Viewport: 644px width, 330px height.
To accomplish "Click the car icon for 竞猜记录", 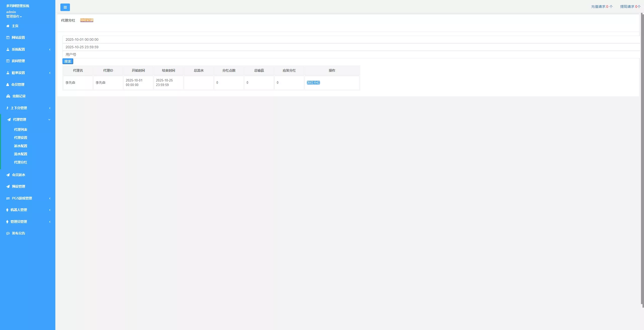I will [x=8, y=96].
